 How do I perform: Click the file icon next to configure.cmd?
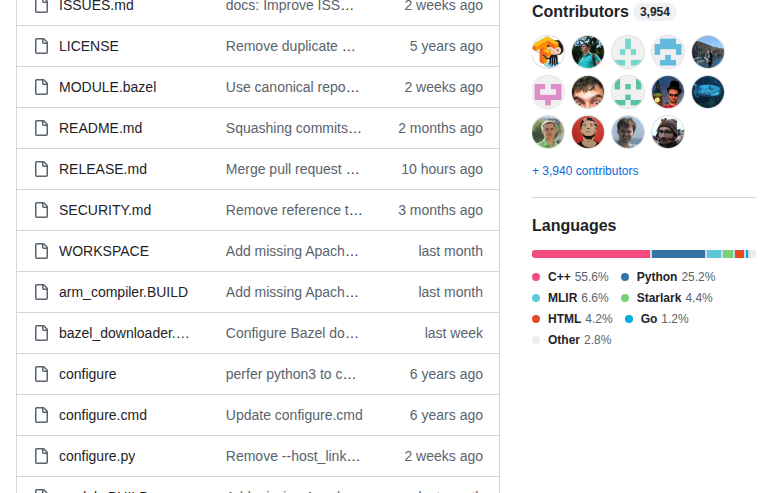(41, 415)
